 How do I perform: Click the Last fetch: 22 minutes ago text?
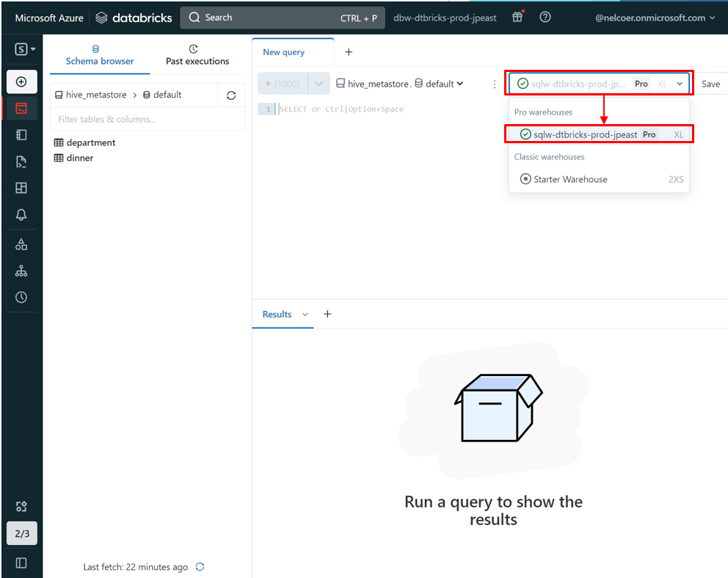(136, 567)
